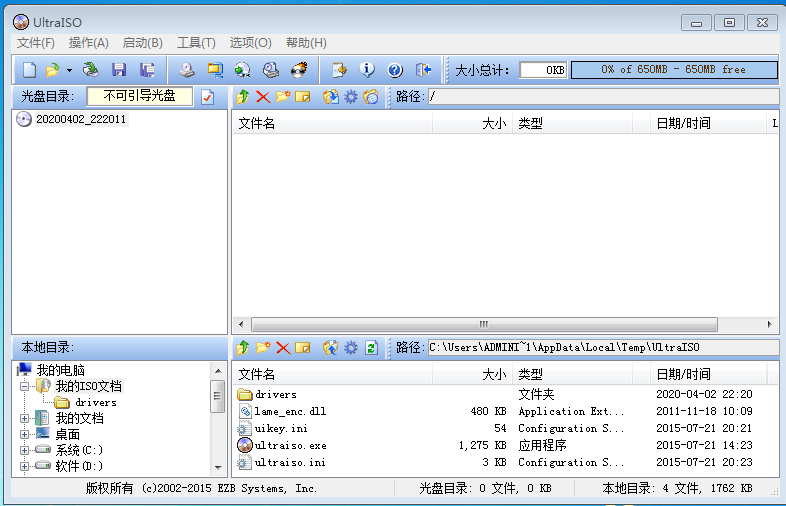Click the 不可引导光盘 button

coord(139,96)
